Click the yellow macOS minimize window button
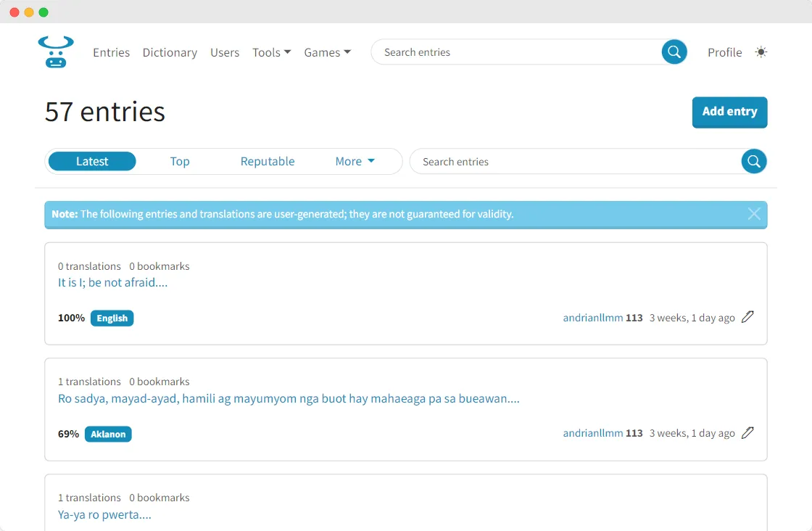Image resolution: width=812 pixels, height=531 pixels. click(x=29, y=12)
